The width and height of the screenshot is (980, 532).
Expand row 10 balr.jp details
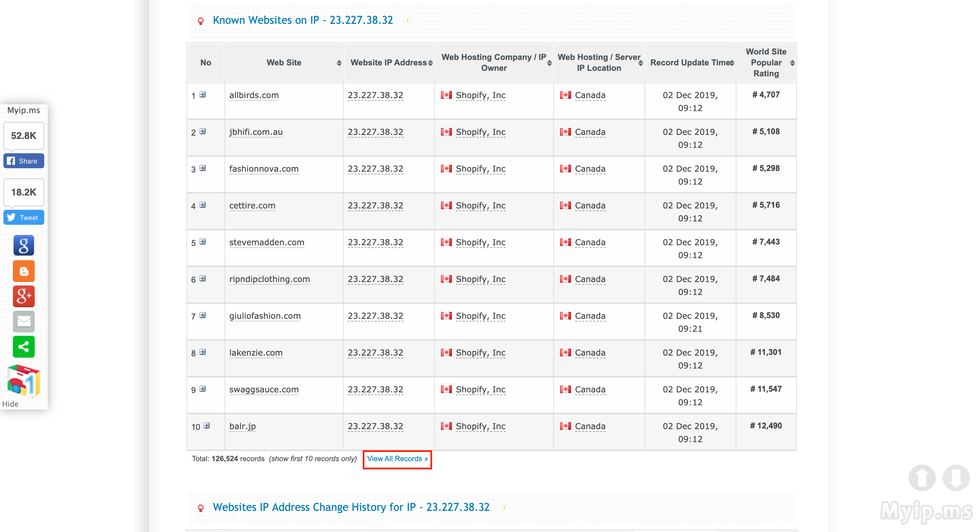click(207, 426)
